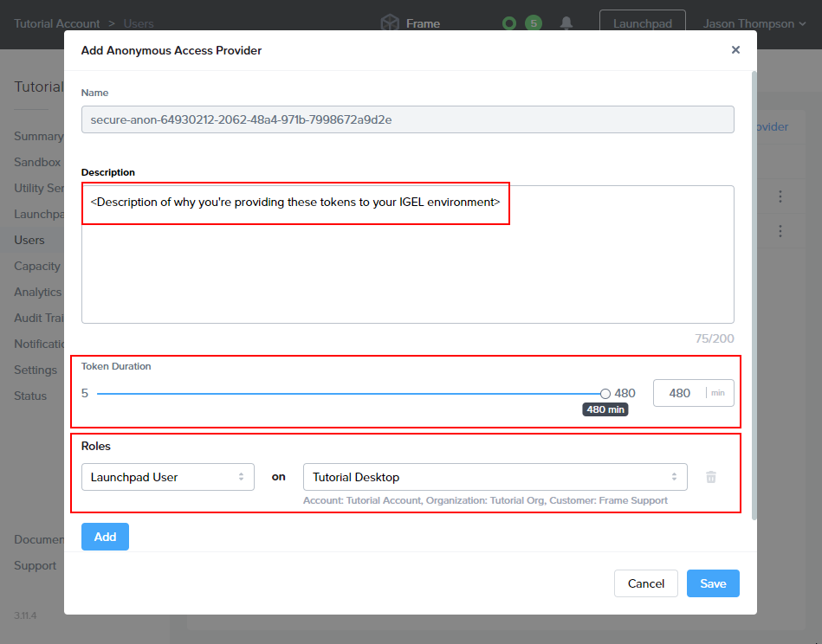
Task: Open the second row's three-dot menu
Action: 780,231
